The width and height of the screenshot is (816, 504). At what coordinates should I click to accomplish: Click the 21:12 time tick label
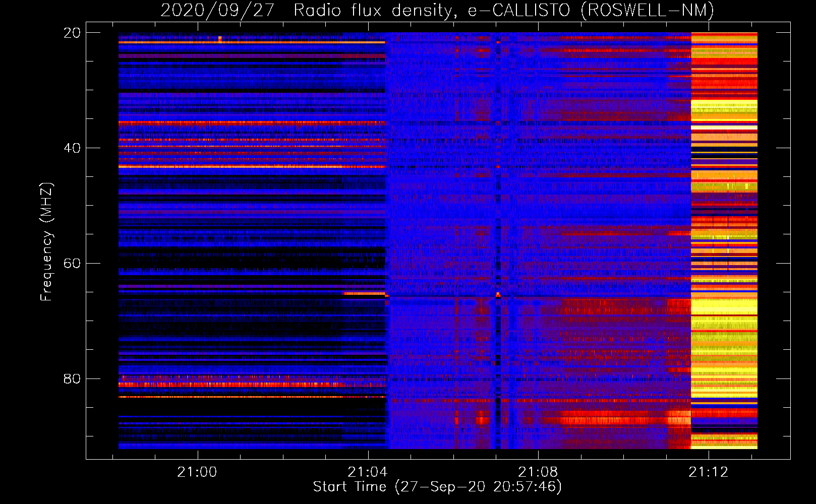709,472
